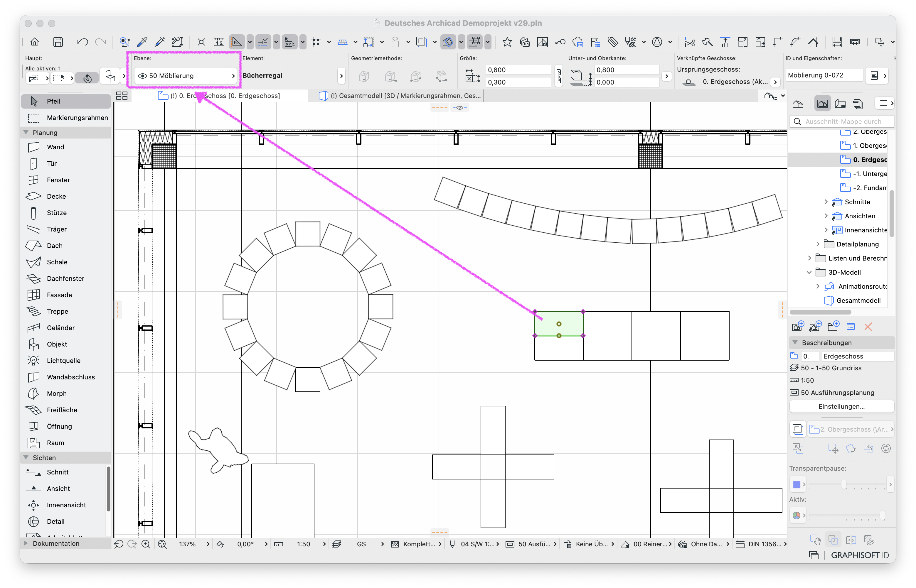Select the Tür tool
916x588 pixels.
[x=66, y=163]
